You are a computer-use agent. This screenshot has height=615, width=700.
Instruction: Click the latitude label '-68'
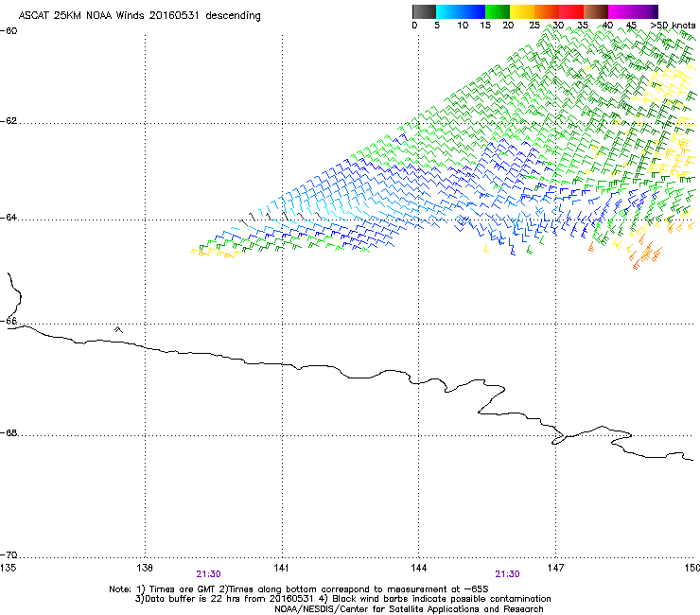pyautogui.click(x=9, y=433)
